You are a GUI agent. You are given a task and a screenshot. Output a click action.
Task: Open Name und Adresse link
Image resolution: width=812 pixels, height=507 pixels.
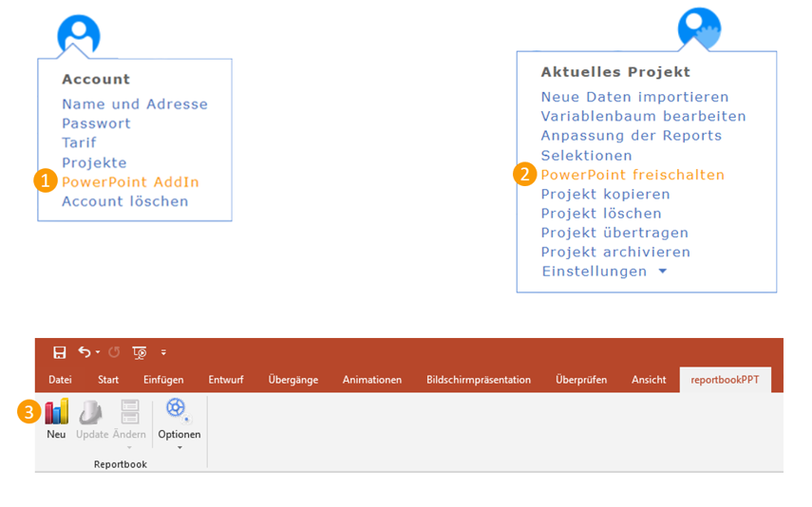(135, 104)
